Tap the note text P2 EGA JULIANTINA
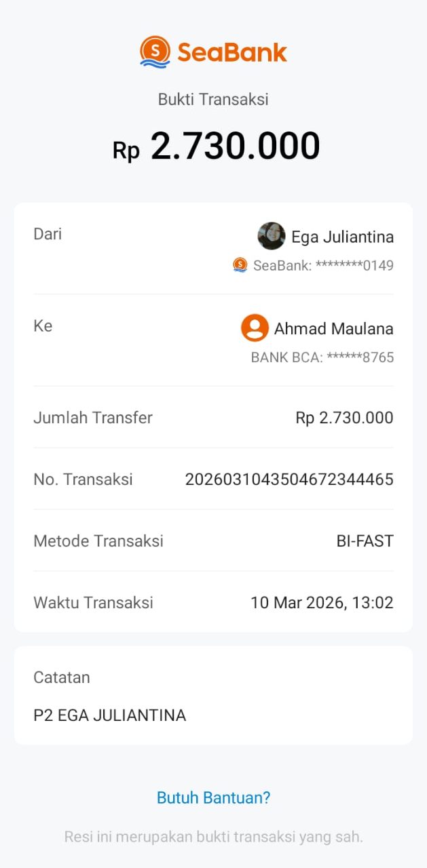Screen dimensions: 427x868 pos(109,715)
